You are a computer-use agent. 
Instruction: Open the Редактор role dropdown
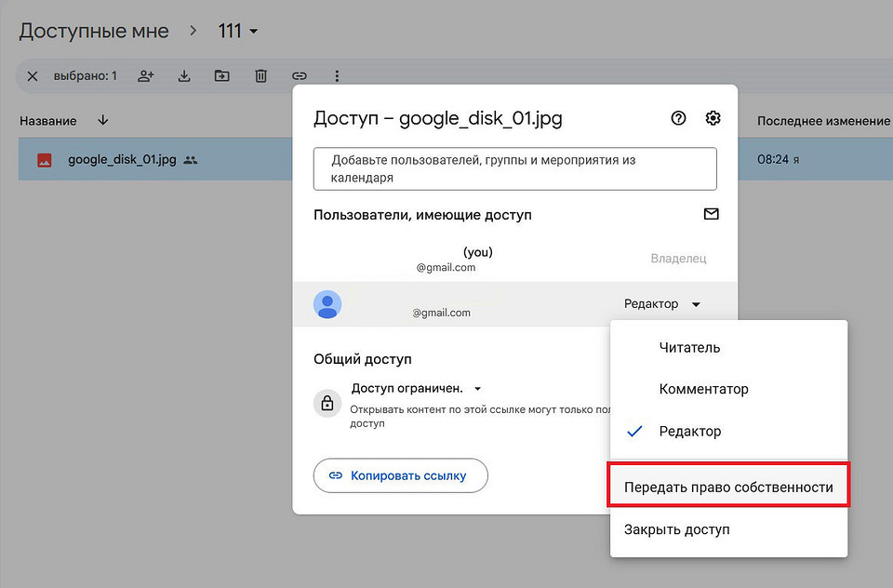pyautogui.click(x=662, y=303)
